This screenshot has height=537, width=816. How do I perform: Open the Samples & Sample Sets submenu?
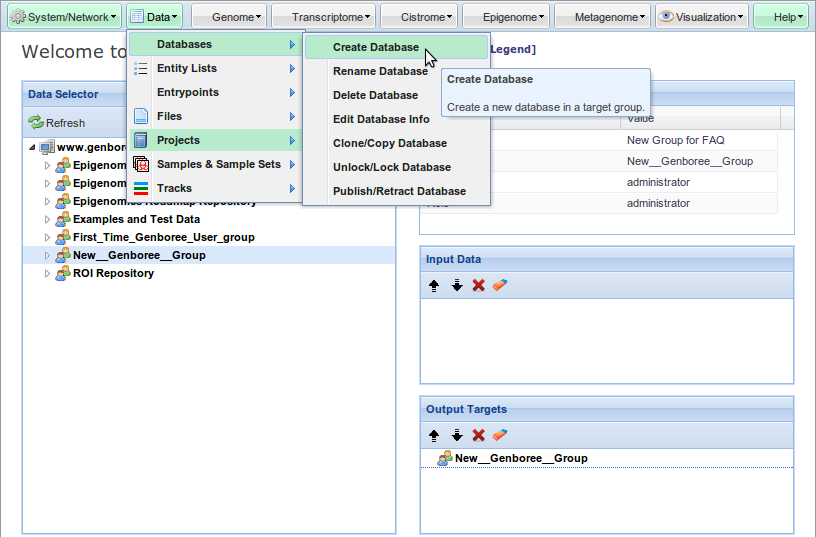[218, 164]
